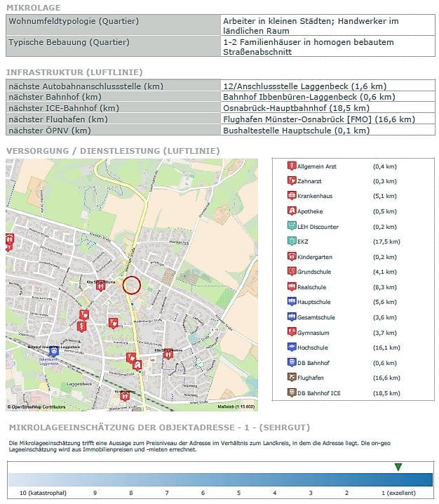Click the Kindergarten legend icon
The image size is (439, 504).
(292, 257)
